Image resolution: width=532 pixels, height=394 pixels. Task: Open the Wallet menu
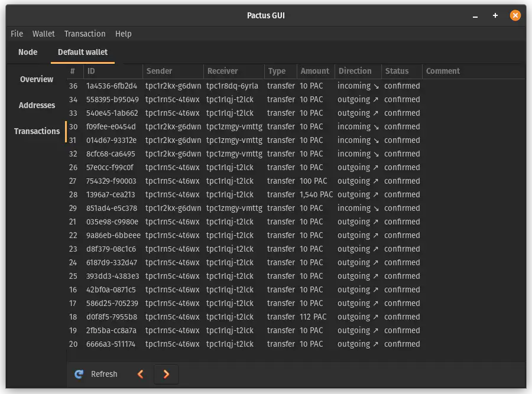click(x=43, y=34)
